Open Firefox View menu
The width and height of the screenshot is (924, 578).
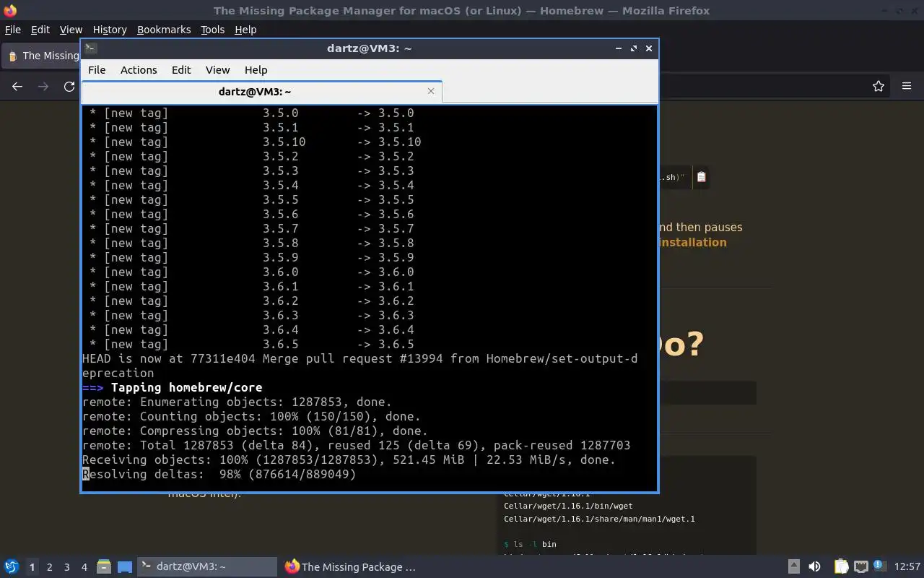click(71, 30)
